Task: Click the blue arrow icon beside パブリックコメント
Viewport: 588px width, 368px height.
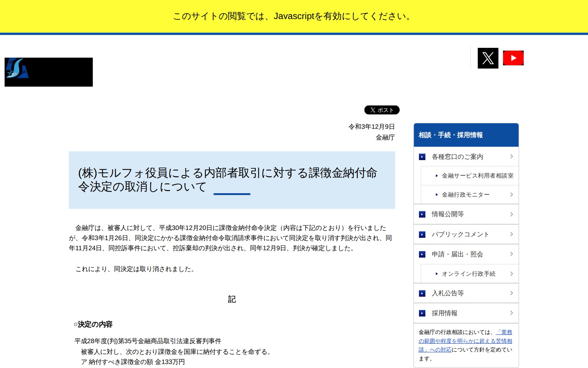Action: [423, 234]
